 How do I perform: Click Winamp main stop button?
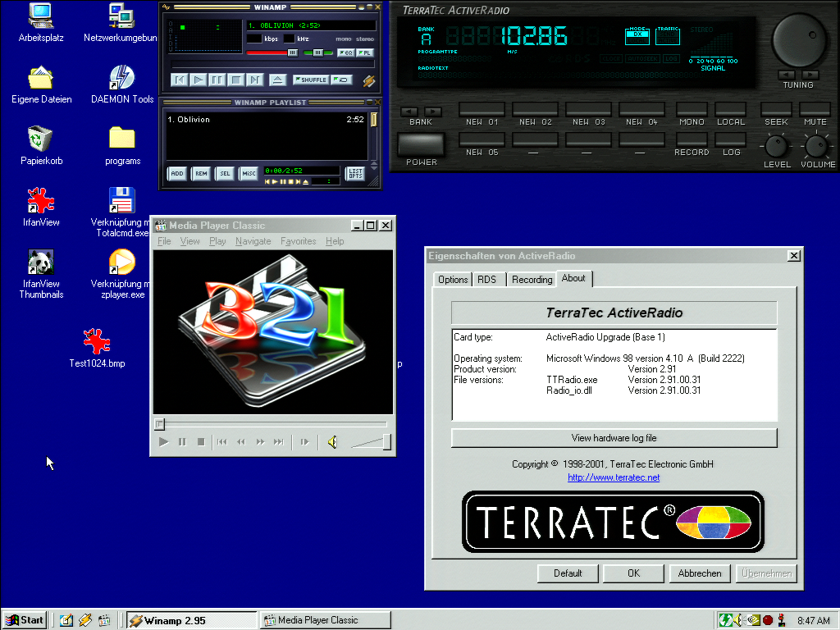click(x=235, y=80)
